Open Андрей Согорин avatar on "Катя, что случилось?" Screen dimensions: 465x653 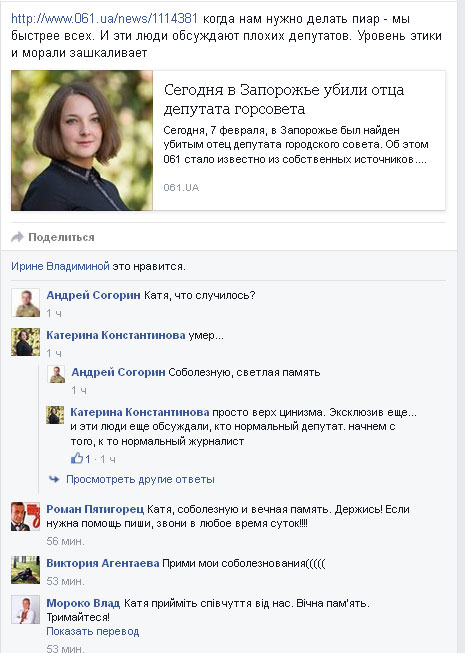pyautogui.click(x=25, y=303)
